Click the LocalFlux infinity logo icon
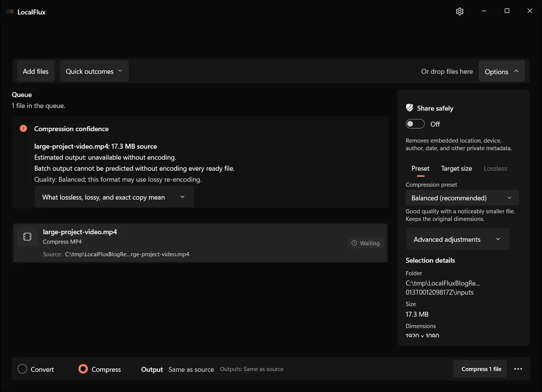This screenshot has width=542, height=392. [x=10, y=12]
